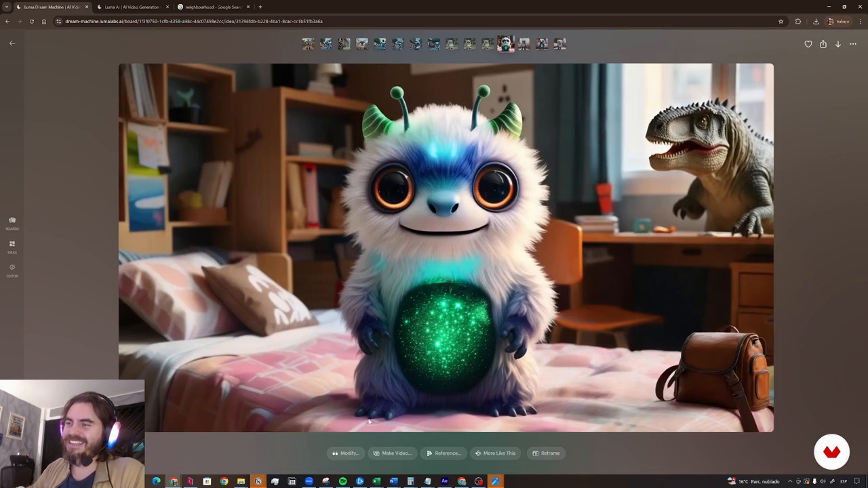Open Word from the taskbar
The height and width of the screenshot is (488, 868).
pyautogui.click(x=393, y=481)
